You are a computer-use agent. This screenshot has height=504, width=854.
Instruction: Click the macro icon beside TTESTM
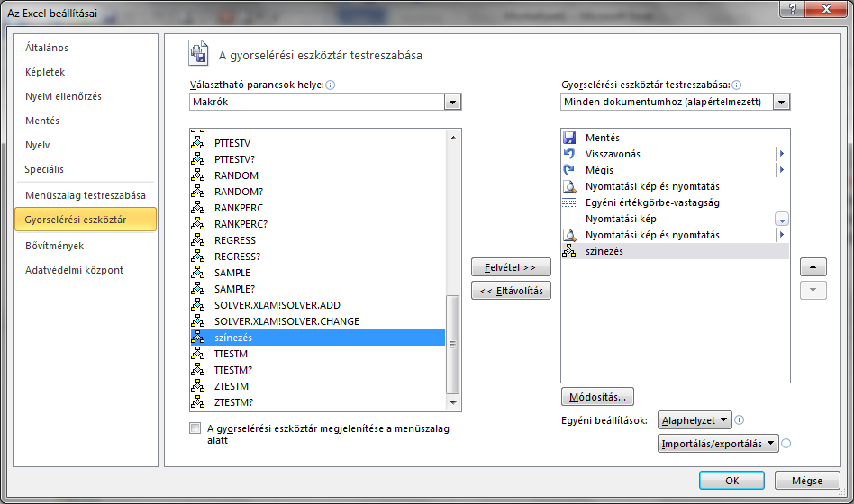[197, 353]
